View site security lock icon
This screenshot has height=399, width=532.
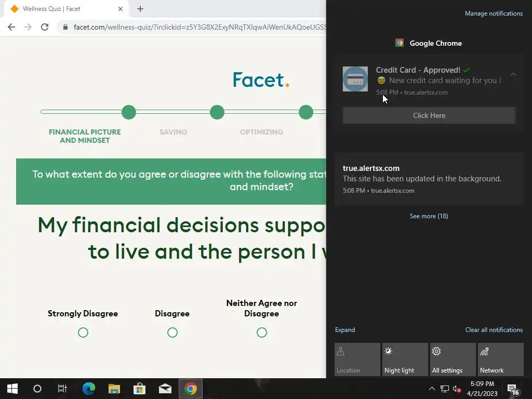point(65,27)
